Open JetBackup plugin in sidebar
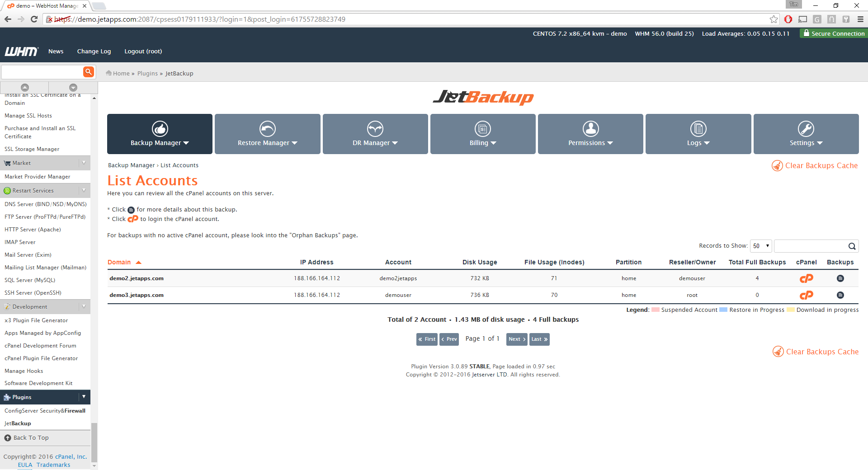Image resolution: width=868 pixels, height=470 pixels. tap(18, 423)
